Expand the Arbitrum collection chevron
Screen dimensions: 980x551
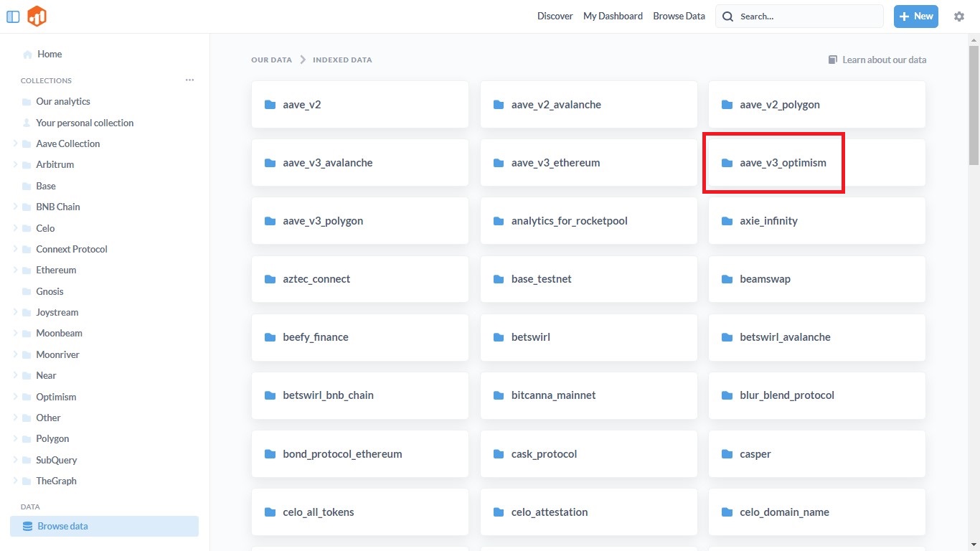pyautogui.click(x=15, y=164)
